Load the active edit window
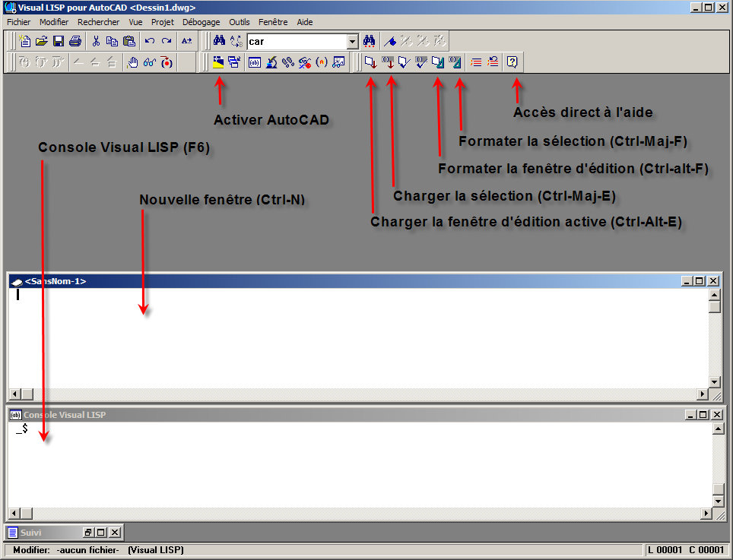Image resolution: width=733 pixels, height=560 pixels. [370, 62]
